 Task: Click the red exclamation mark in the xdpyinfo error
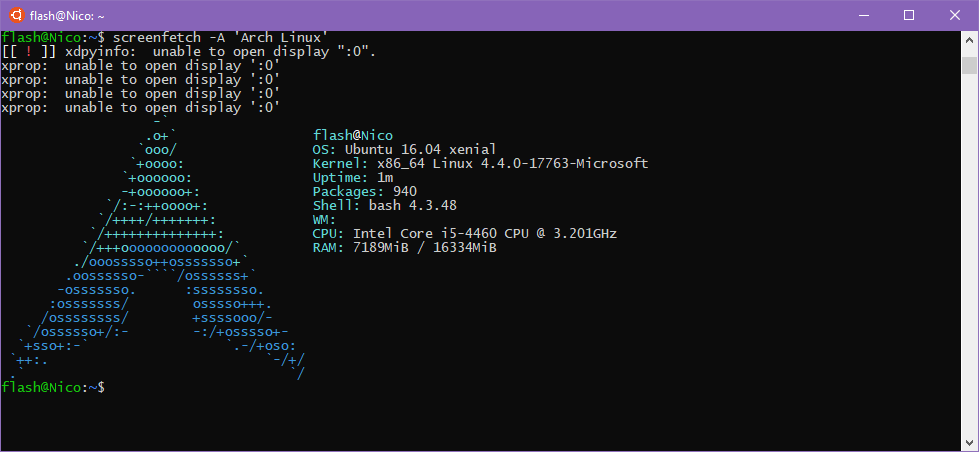pyautogui.click(x=29, y=52)
